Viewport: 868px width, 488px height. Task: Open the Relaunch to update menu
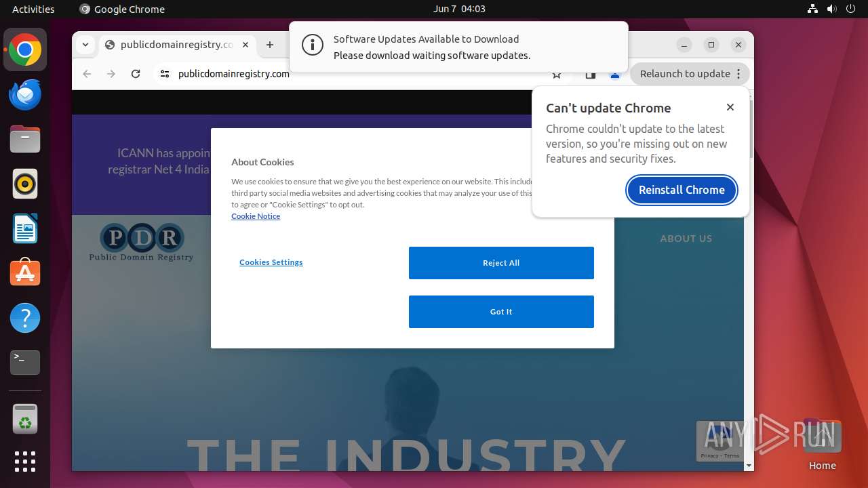690,74
